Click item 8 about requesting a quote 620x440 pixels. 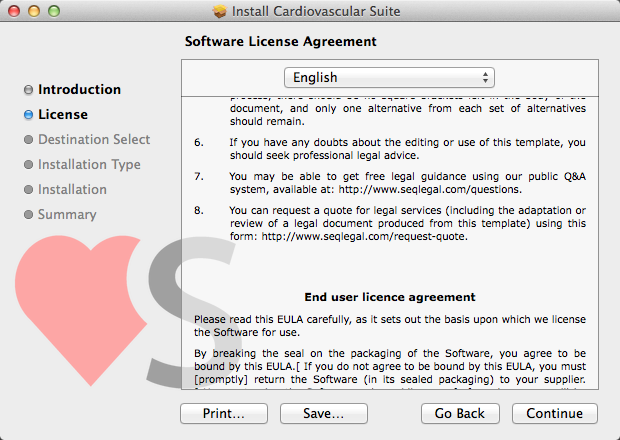(x=390, y=223)
